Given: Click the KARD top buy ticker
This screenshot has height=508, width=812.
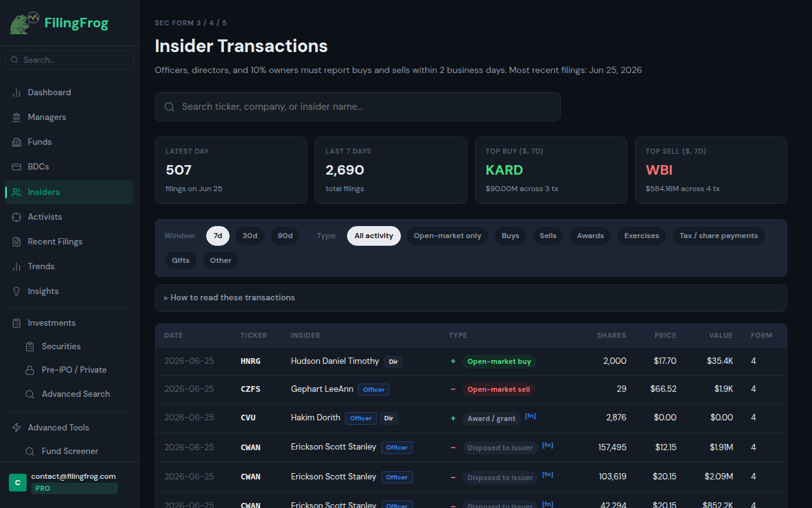Looking at the screenshot, I should [x=504, y=170].
